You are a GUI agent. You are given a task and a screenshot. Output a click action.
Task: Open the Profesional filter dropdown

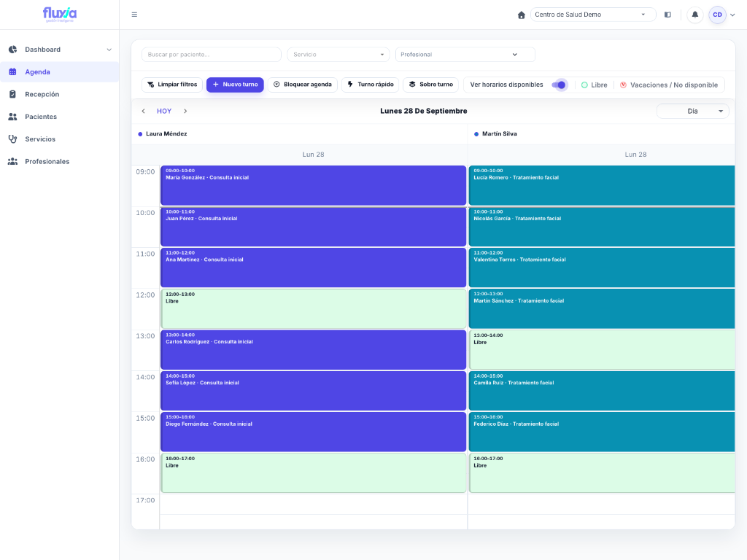click(x=465, y=55)
